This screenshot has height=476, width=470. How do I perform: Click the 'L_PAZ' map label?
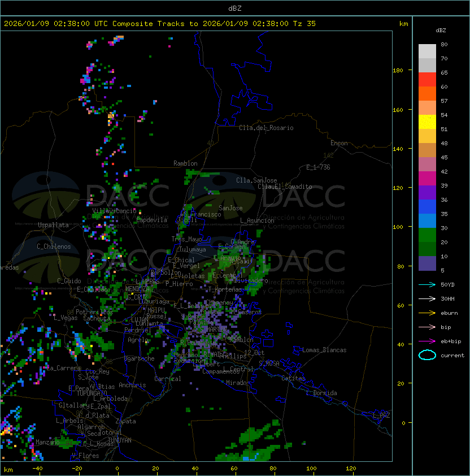tap(381, 416)
